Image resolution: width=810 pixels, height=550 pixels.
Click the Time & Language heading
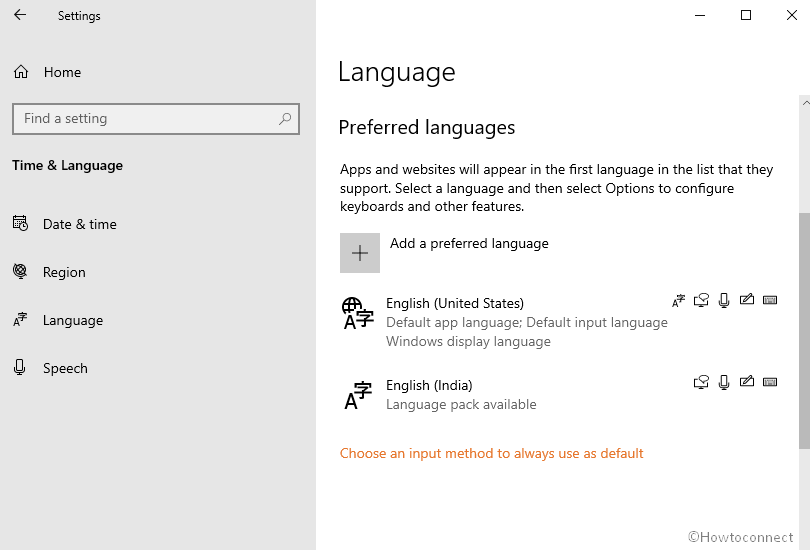(67, 165)
